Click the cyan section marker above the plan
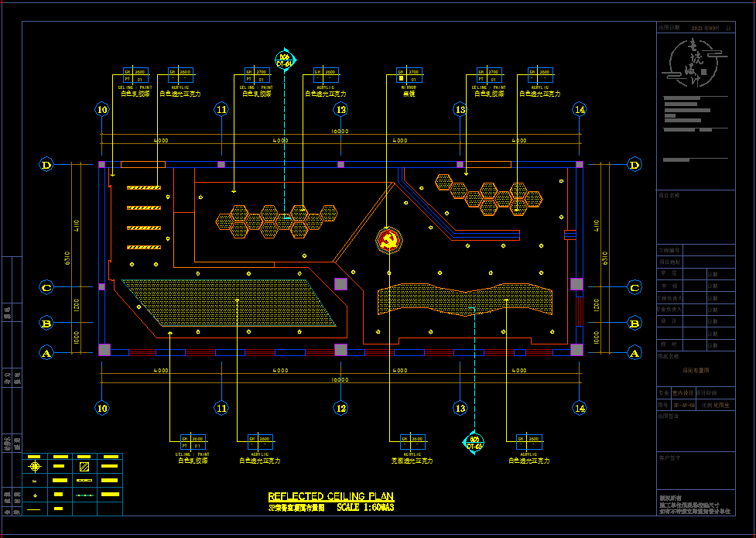 point(285,60)
